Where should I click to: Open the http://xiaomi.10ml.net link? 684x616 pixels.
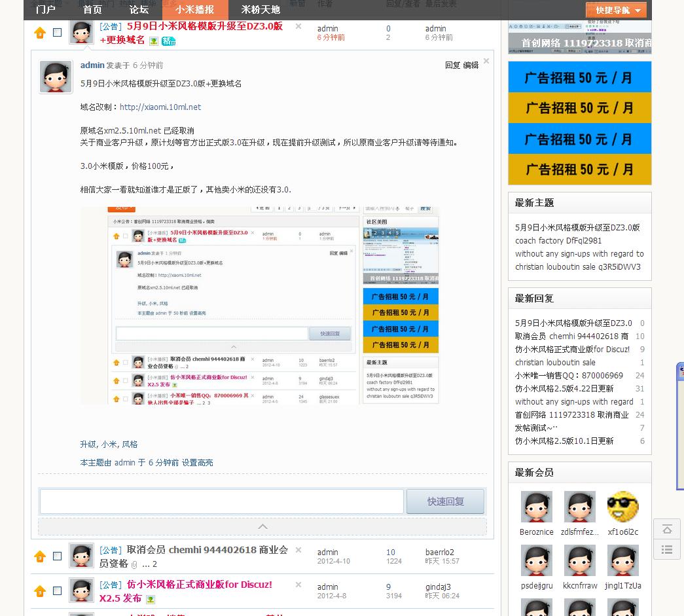coord(160,107)
